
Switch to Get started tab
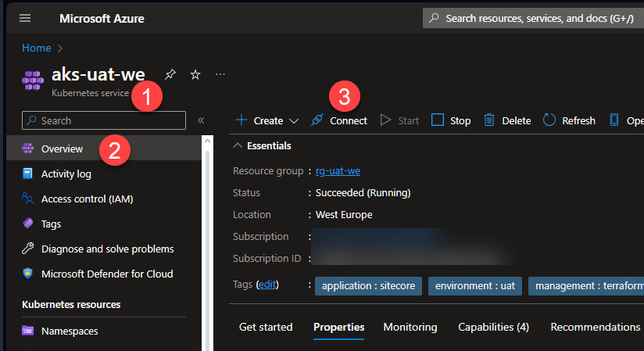[266, 328]
